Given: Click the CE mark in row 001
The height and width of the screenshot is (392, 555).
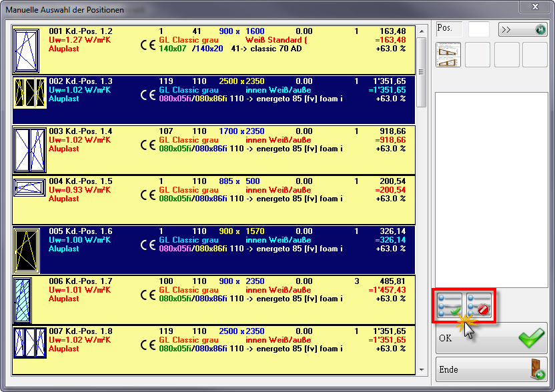Looking at the screenshot, I should pos(148,45).
